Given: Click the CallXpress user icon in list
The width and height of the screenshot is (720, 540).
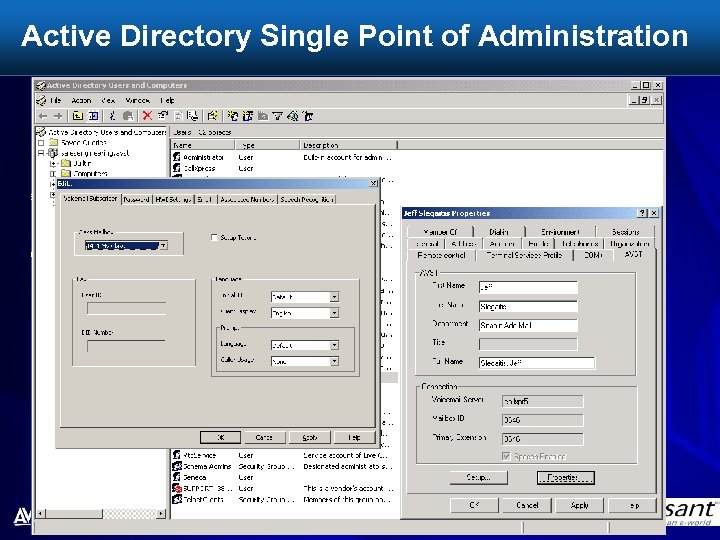Looking at the screenshot, I should 177,168.
